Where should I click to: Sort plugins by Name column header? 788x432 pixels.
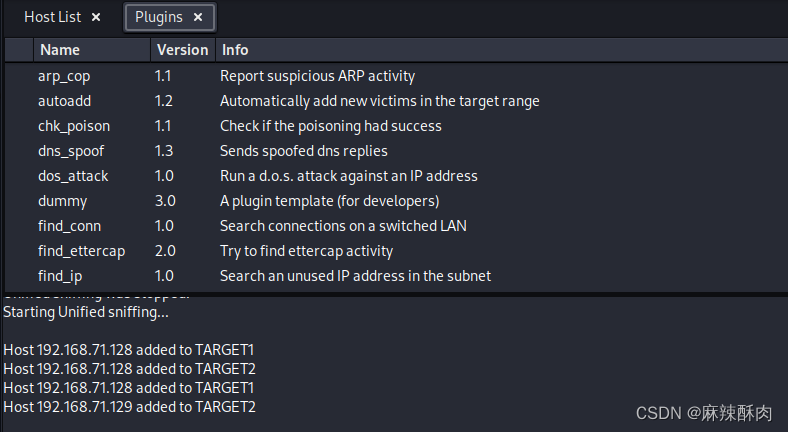coord(92,50)
